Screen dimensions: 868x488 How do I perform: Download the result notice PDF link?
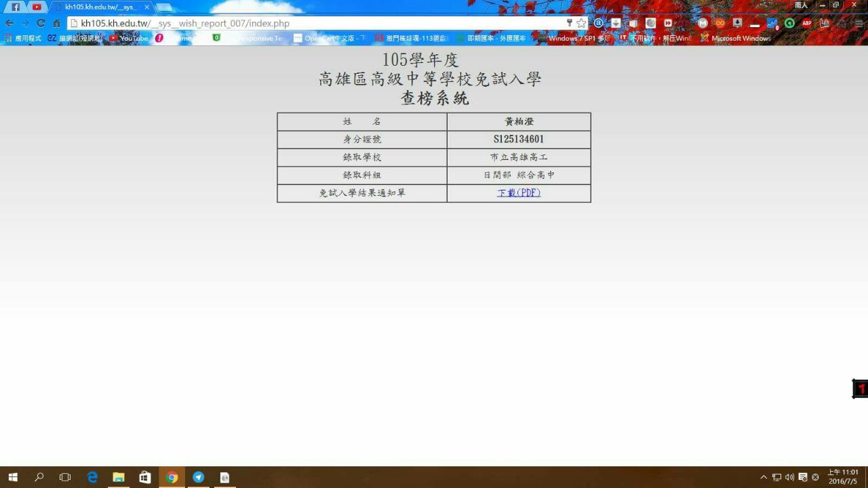[519, 193]
